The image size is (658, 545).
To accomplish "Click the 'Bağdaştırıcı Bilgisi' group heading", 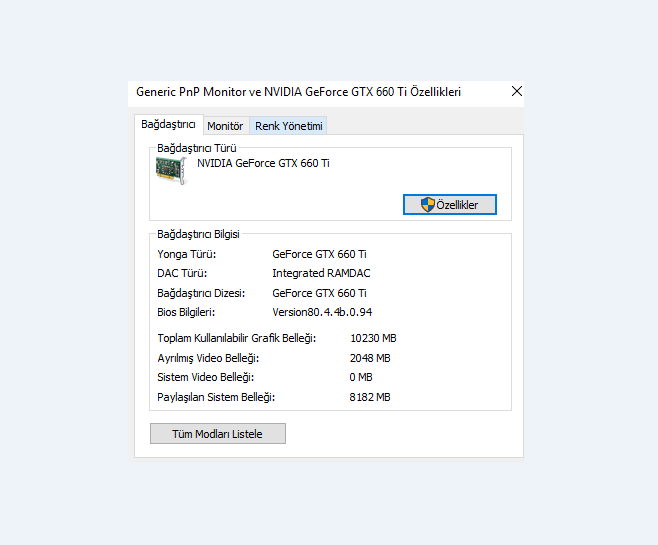I will (198, 234).
